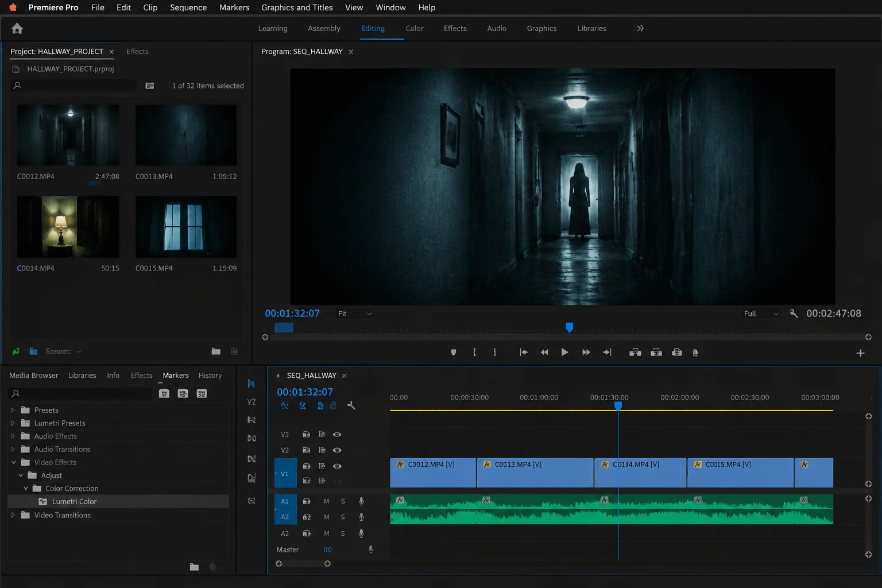Toggle visibility eye of track V3
Image resolution: width=882 pixels, height=588 pixels.
pos(337,434)
